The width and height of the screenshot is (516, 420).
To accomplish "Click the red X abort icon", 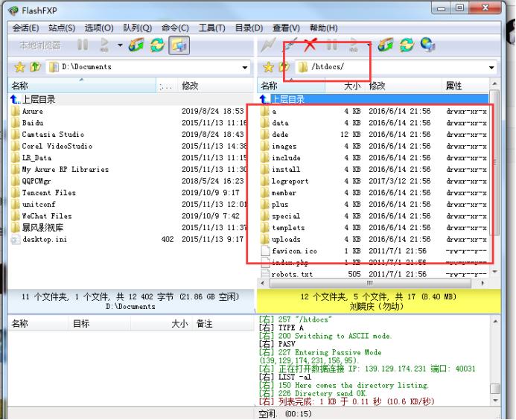I will (310, 45).
